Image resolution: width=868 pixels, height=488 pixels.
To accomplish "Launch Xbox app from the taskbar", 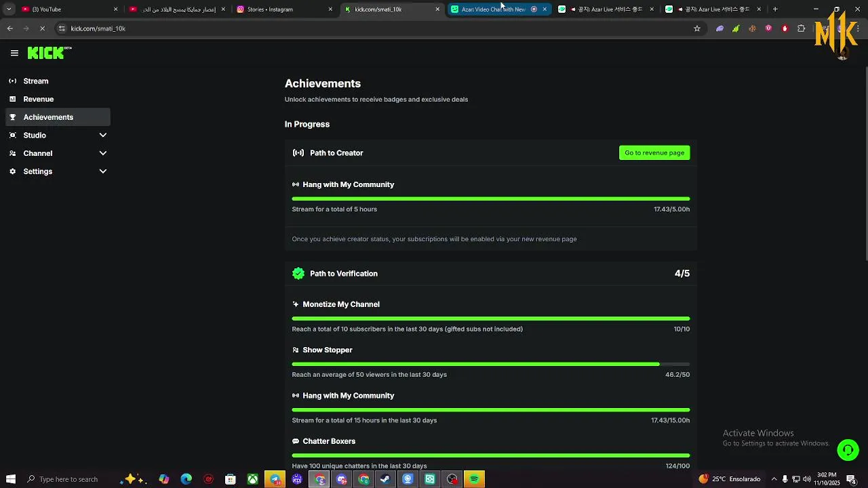I will [x=252, y=479].
